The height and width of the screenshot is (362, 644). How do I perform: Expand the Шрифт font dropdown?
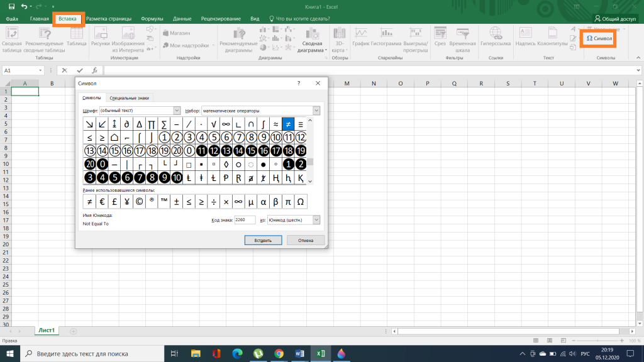click(x=177, y=111)
